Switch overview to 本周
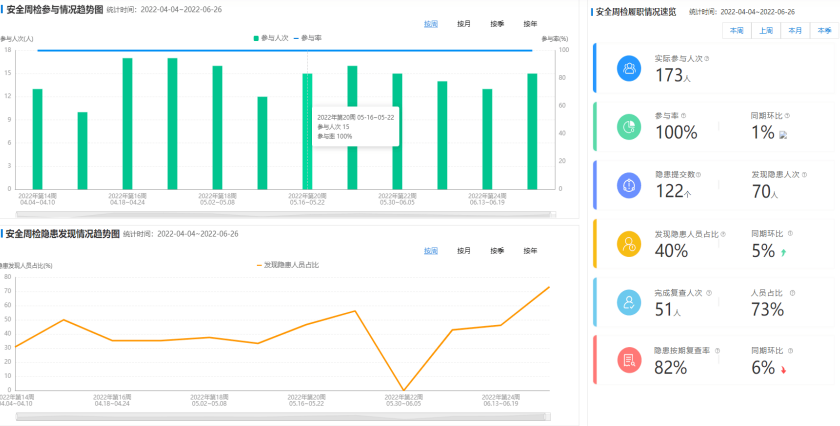 (737, 31)
